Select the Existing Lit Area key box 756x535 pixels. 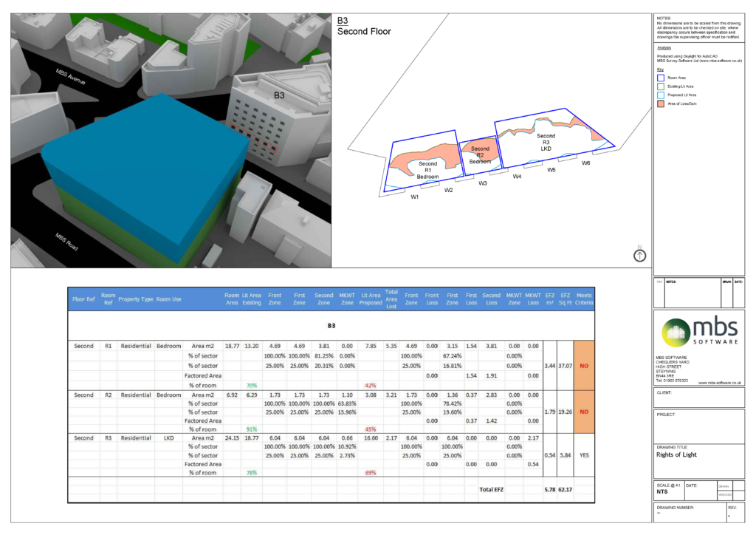pos(661,86)
